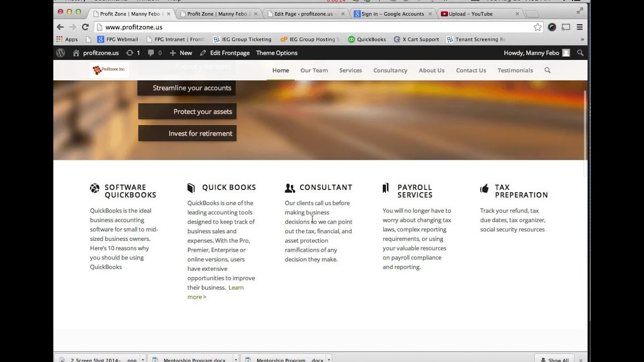Bookmark the page with the star icon
The width and height of the screenshot is (644, 362).
tap(538, 27)
